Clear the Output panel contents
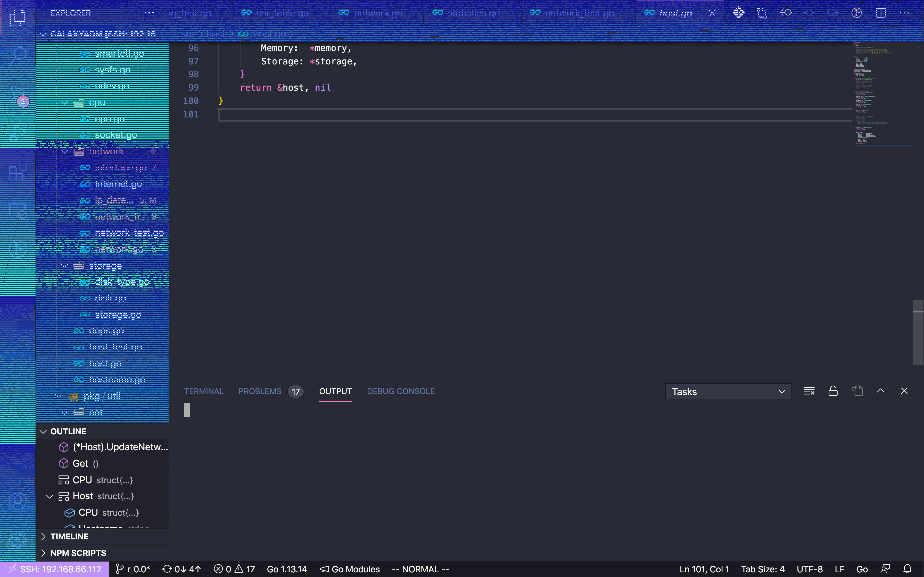924x577 pixels. (809, 391)
